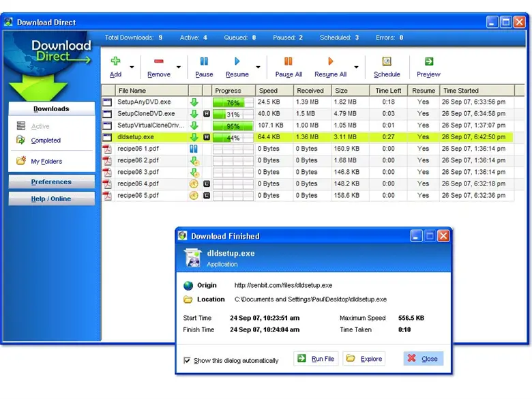Click the 76% progress bar for SetupAnyDVD.exe

coord(233,102)
